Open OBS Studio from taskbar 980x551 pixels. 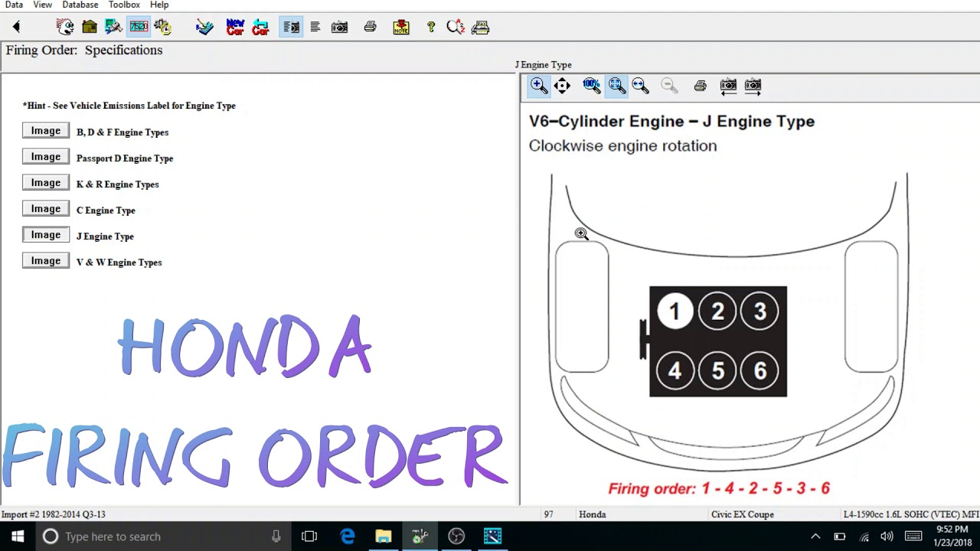coord(456,536)
